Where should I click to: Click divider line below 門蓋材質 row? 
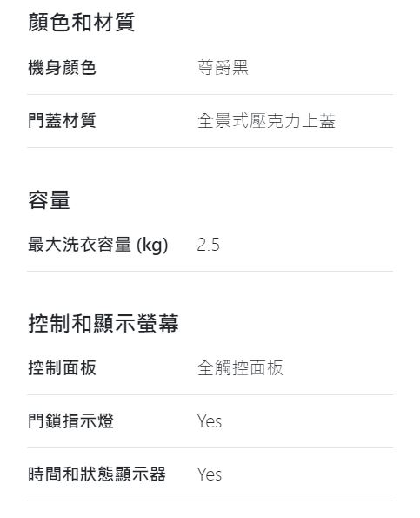210,148
